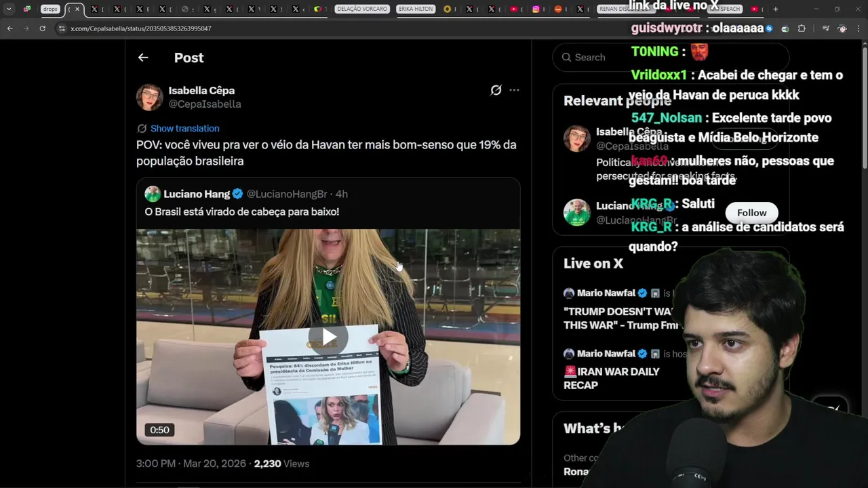Viewport: 868px width, 488px height.
Task: Click the browser forward arrow
Action: click(26, 28)
